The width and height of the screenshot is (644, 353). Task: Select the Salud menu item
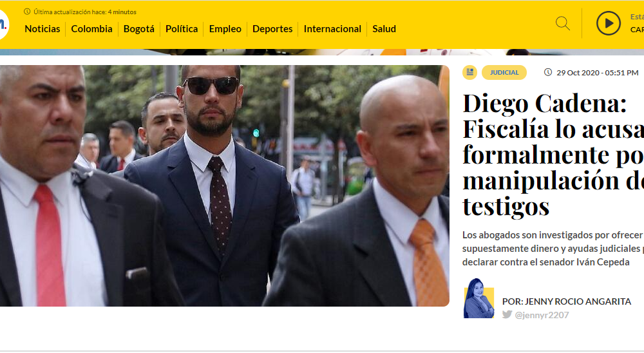point(384,29)
